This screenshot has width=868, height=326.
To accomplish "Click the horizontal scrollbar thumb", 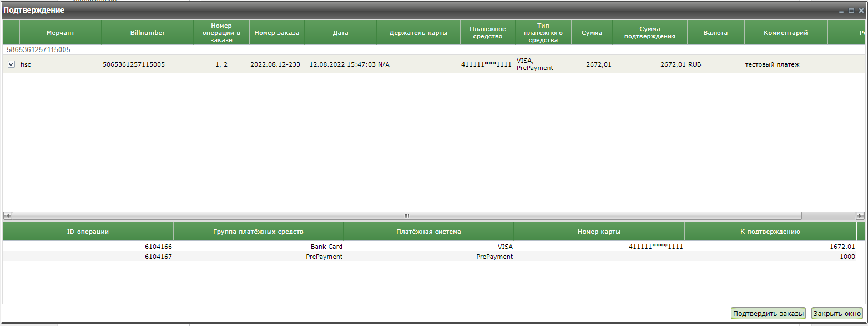I will pos(406,215).
